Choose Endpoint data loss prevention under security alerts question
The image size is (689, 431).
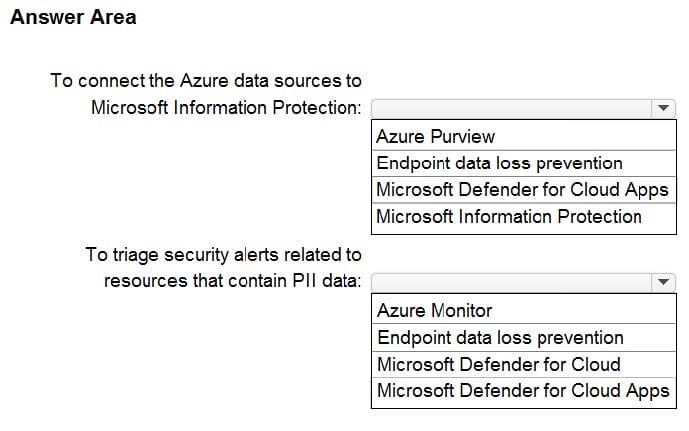(x=500, y=338)
